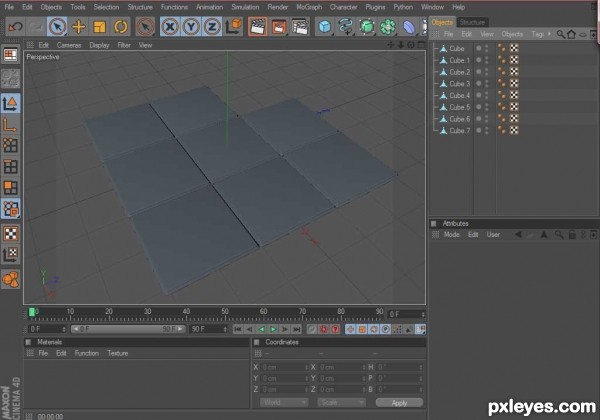Open Materials Function menu
The height and width of the screenshot is (420, 600).
point(86,353)
